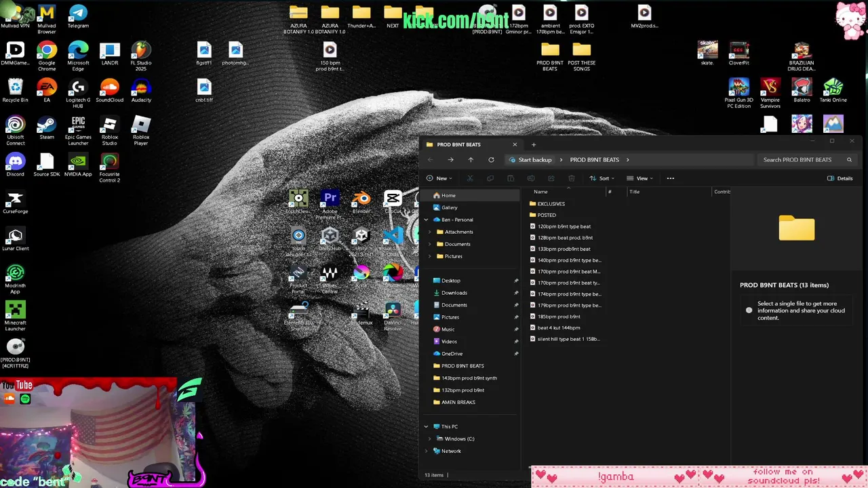The height and width of the screenshot is (488, 868).
Task: Open the Focusrite Control 2 icon
Action: tap(109, 168)
